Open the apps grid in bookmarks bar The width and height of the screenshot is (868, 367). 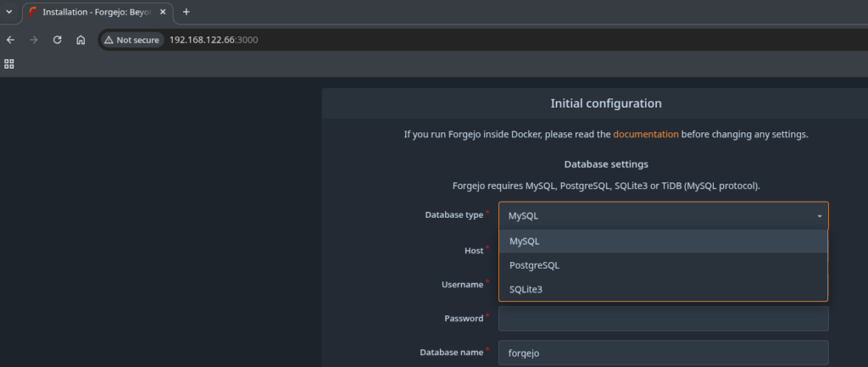point(10,64)
